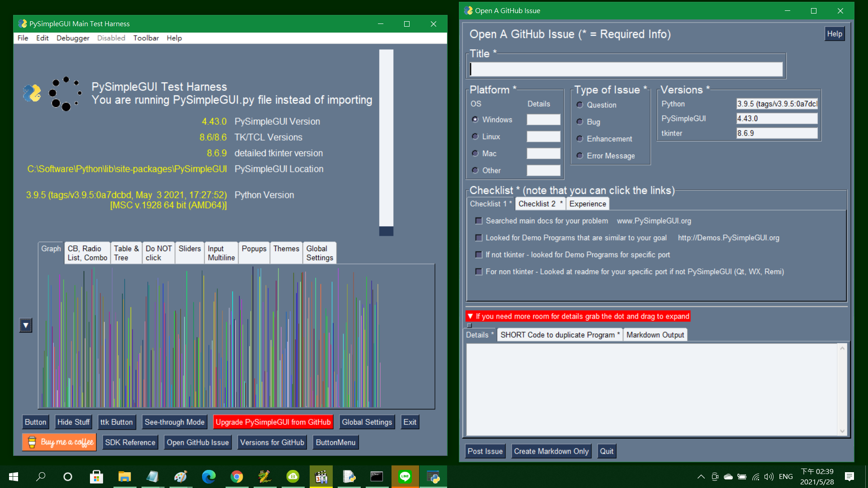The height and width of the screenshot is (488, 868).
Task: Open LINE app from the taskbar
Action: [405, 477]
